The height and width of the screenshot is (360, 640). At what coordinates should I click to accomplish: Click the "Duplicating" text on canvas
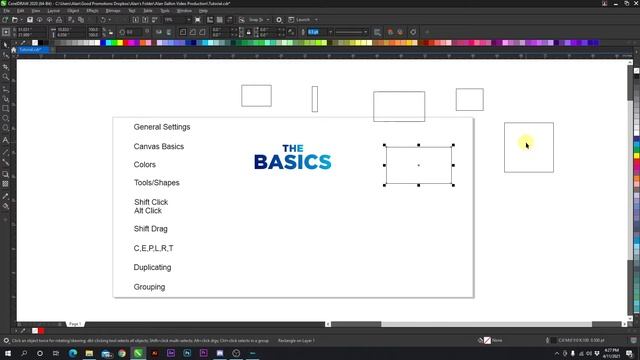(x=152, y=267)
